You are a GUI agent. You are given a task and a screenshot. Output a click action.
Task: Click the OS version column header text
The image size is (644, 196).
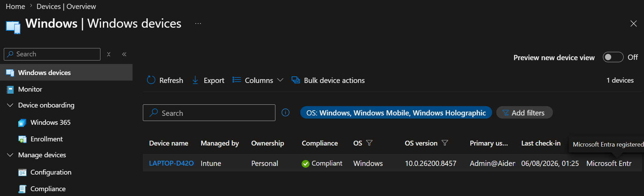421,143
